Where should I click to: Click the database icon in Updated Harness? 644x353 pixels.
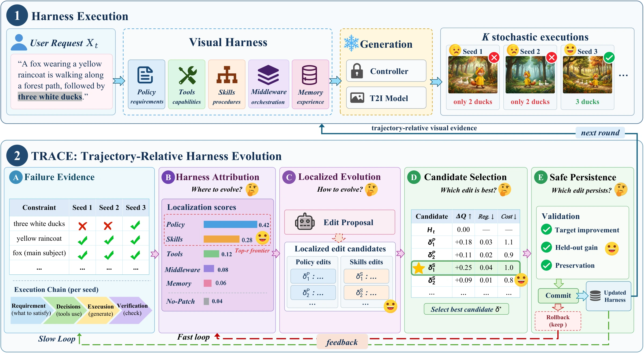pyautogui.click(x=595, y=296)
